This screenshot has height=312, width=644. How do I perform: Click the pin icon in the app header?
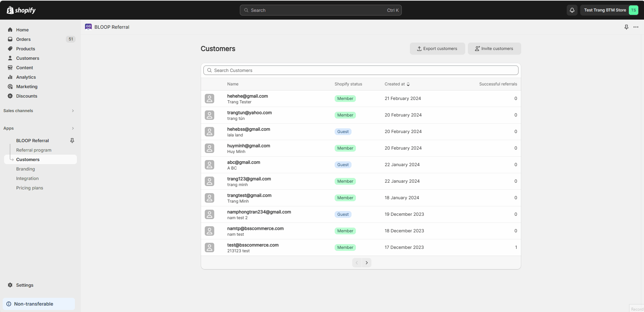(626, 27)
